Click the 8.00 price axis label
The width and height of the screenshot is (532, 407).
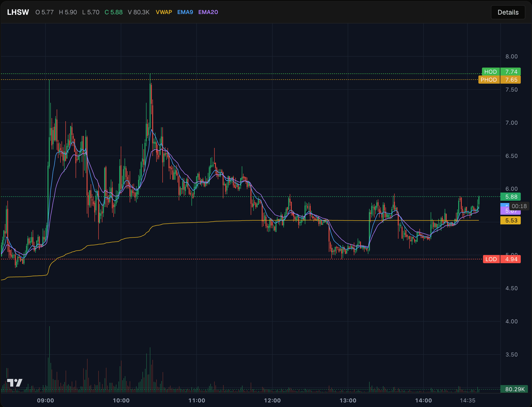(512, 56)
